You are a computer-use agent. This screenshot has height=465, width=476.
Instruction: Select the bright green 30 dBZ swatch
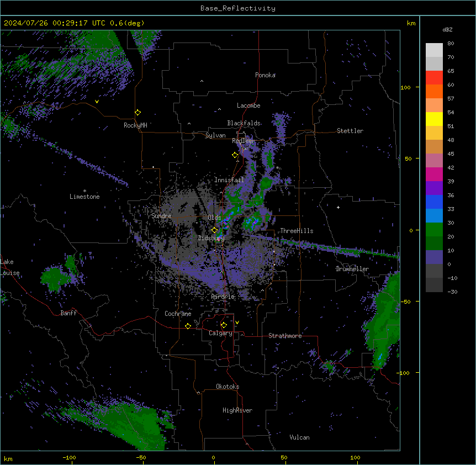click(x=434, y=230)
